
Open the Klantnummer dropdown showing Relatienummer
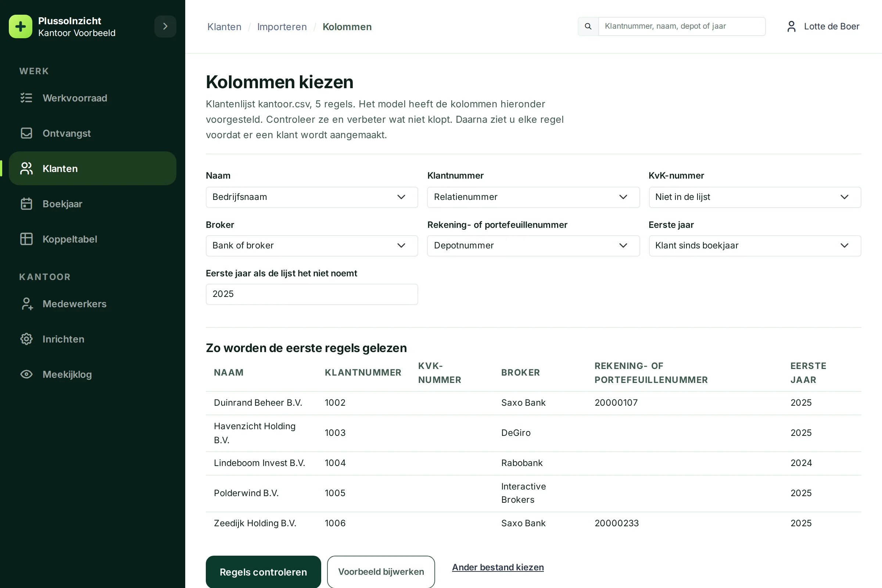(533, 197)
